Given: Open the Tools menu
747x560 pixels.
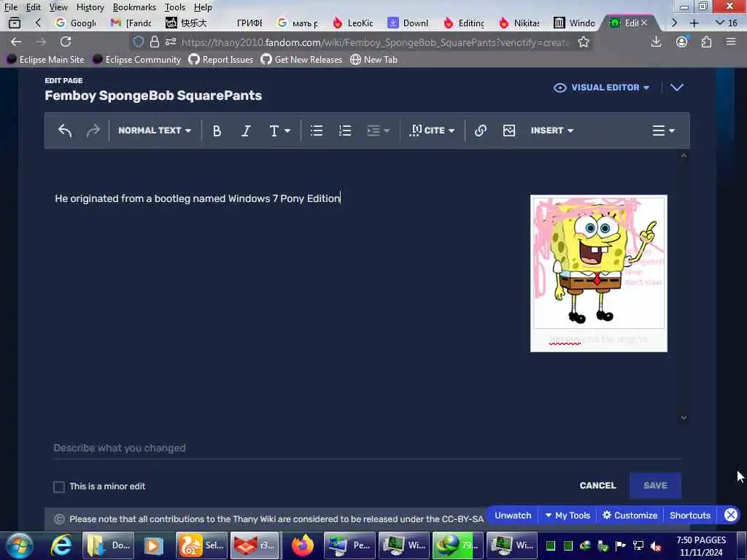Looking at the screenshot, I should 175,7.
